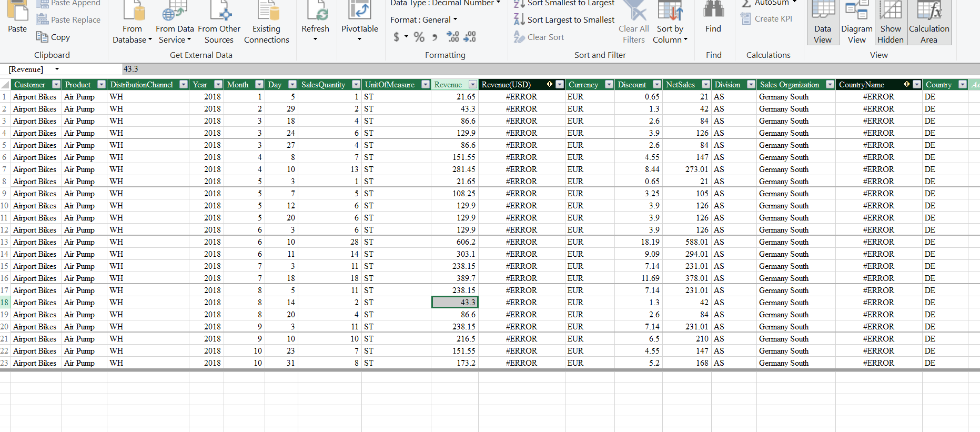
Task: Click the Paste icon
Action: (17, 9)
